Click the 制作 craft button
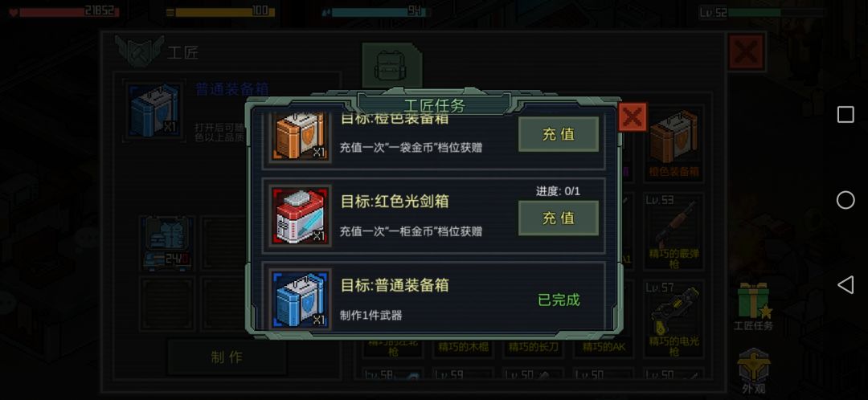Viewport: 868px width, 400px height. 227,357
